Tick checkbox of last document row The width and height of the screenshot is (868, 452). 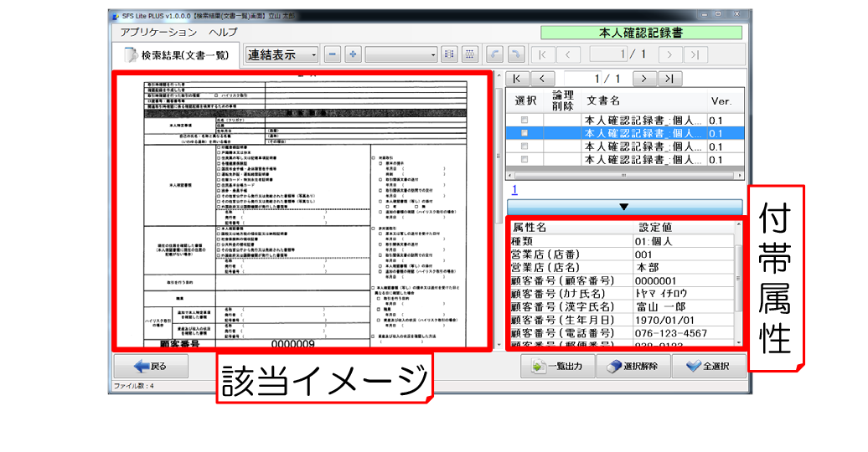(x=524, y=159)
